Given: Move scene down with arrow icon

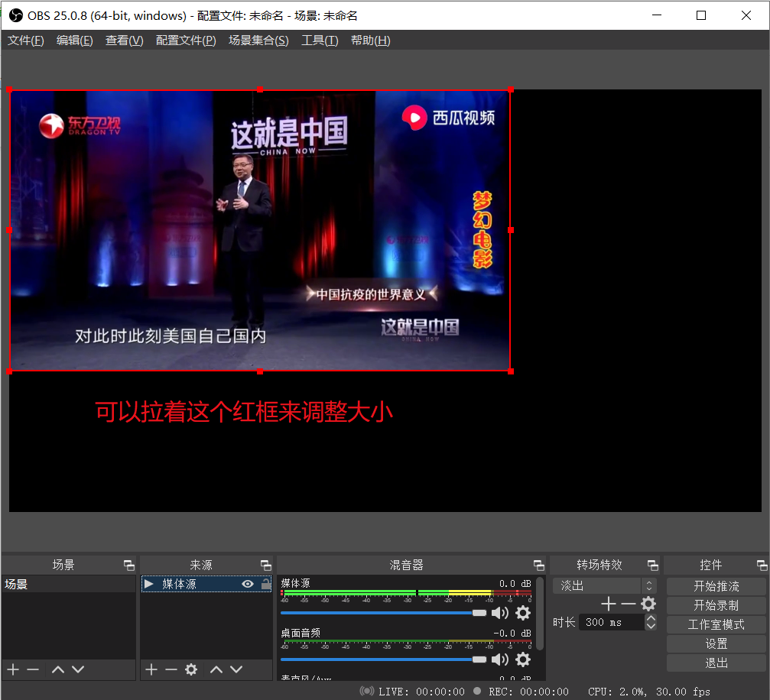Looking at the screenshot, I should pyautogui.click(x=78, y=669).
